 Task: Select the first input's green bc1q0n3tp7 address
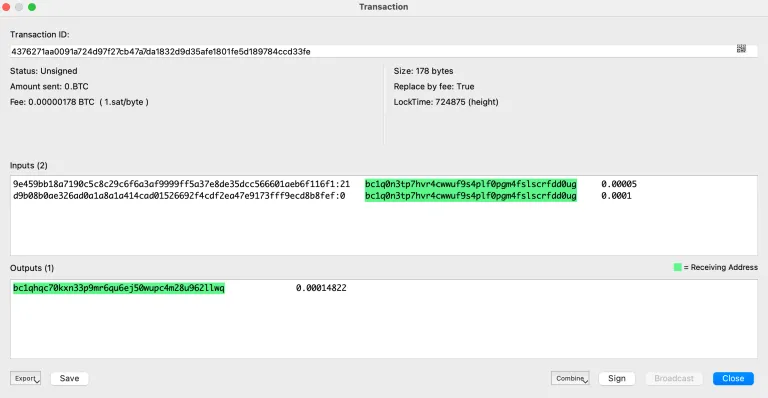[x=471, y=184]
